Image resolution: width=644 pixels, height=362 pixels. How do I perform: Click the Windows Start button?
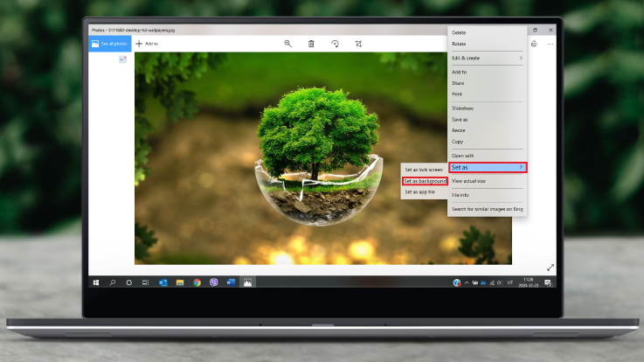pyautogui.click(x=95, y=282)
